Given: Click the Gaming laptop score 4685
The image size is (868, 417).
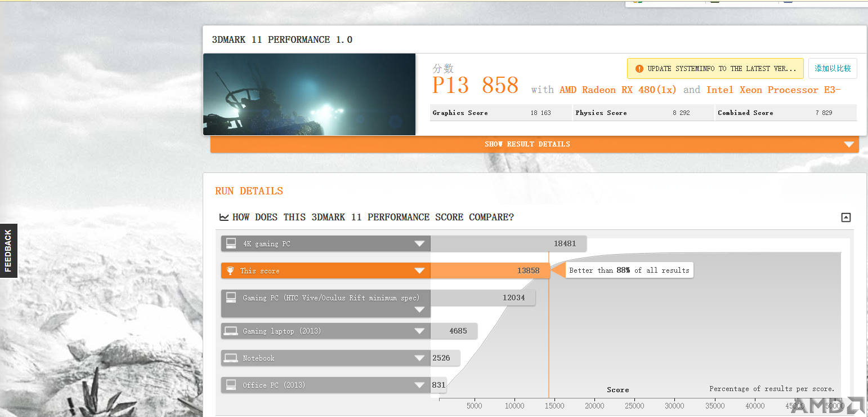Looking at the screenshot, I should click(x=458, y=331).
